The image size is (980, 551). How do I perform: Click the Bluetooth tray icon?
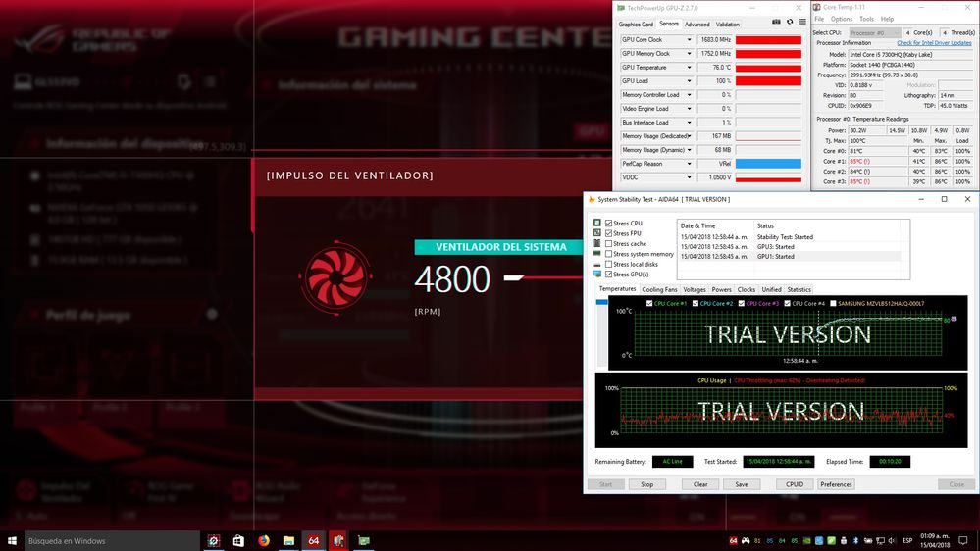point(856,541)
